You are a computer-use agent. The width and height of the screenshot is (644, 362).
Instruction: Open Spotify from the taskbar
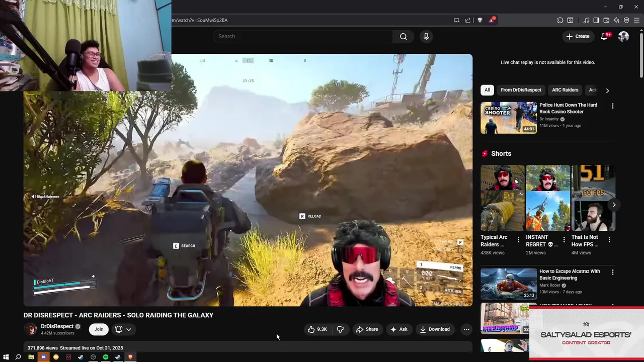click(106, 357)
